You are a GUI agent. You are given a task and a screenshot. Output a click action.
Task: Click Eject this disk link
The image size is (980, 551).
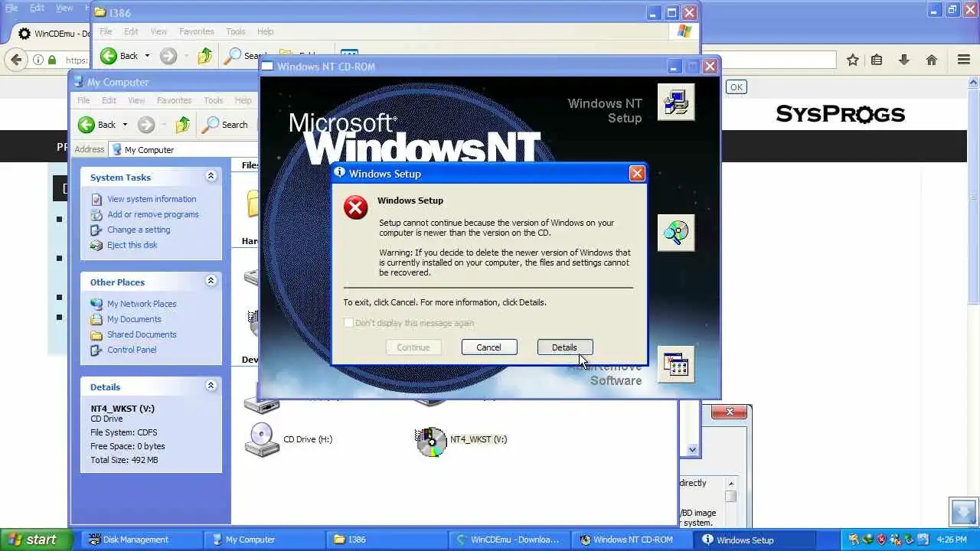132,245
